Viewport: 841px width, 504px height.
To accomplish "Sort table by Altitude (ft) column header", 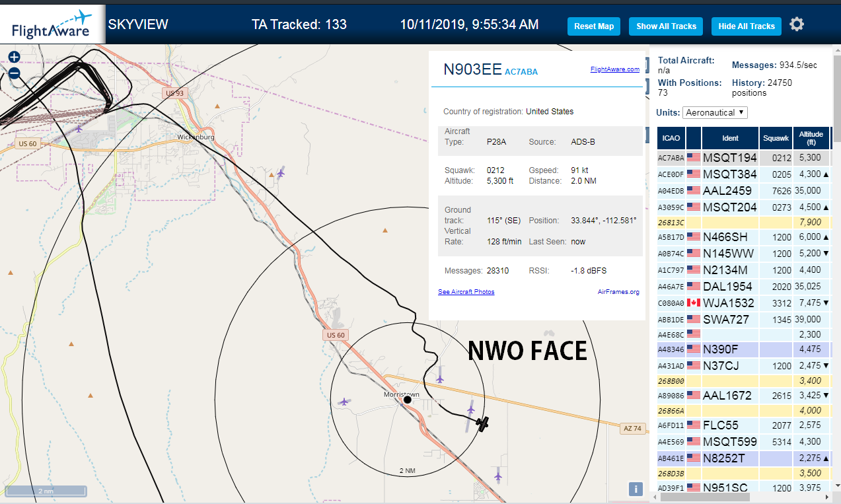I will 811,138.
